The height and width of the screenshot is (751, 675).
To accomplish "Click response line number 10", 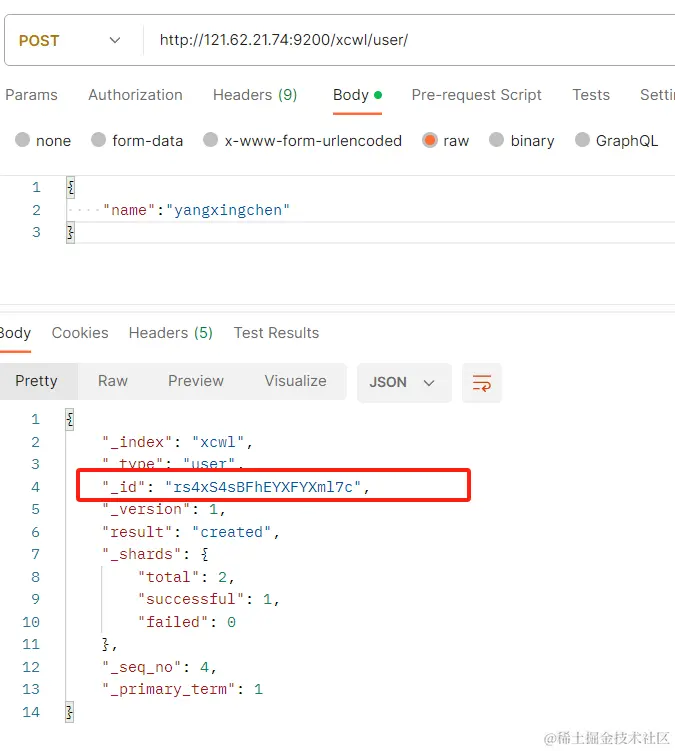I will coord(31,622).
